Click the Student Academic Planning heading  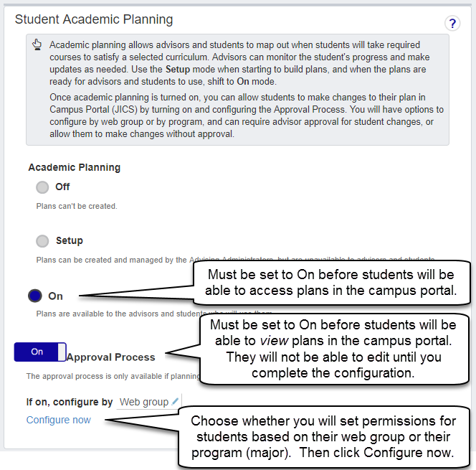click(94, 19)
